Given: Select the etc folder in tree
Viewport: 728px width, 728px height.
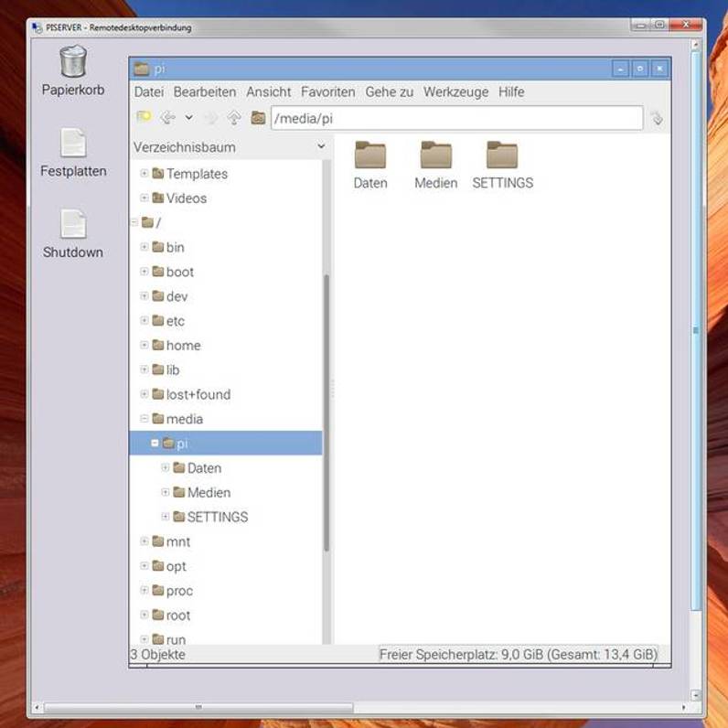Looking at the screenshot, I should tap(175, 321).
